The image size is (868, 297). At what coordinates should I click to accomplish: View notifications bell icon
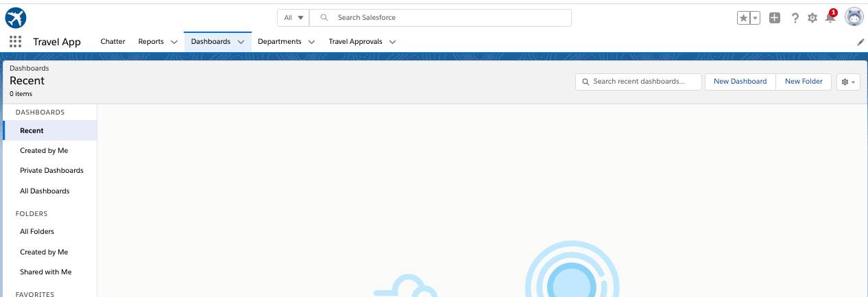(830, 18)
